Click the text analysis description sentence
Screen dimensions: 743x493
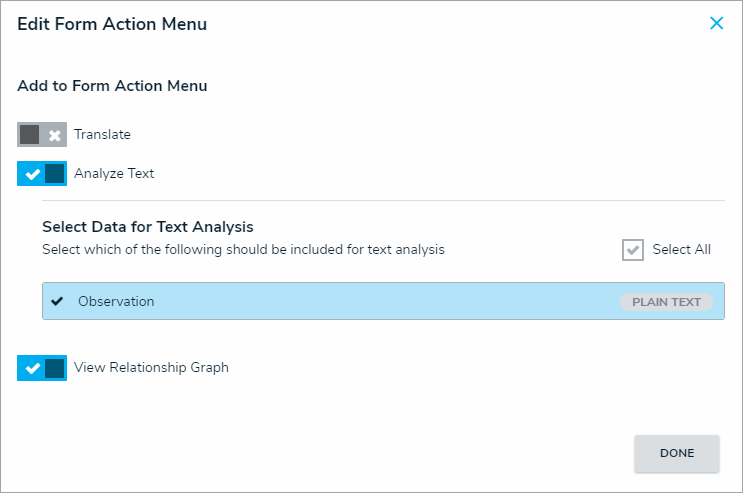pyautogui.click(x=243, y=250)
